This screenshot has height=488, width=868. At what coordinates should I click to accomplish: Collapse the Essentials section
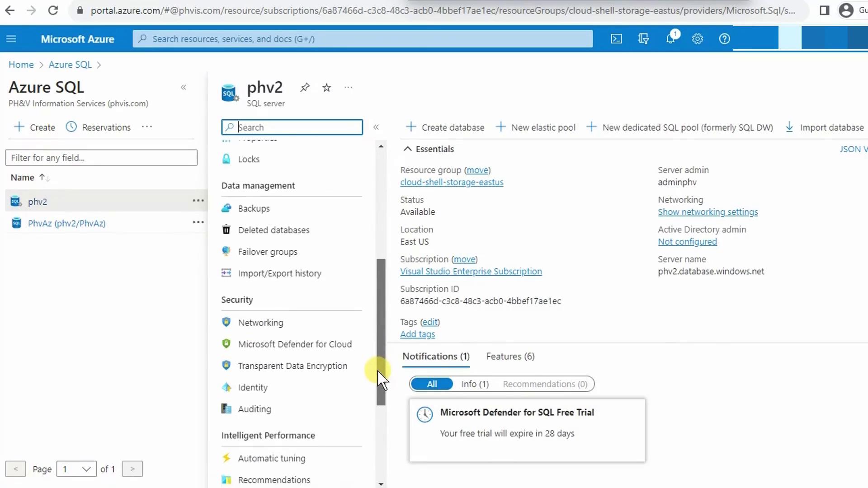click(408, 149)
